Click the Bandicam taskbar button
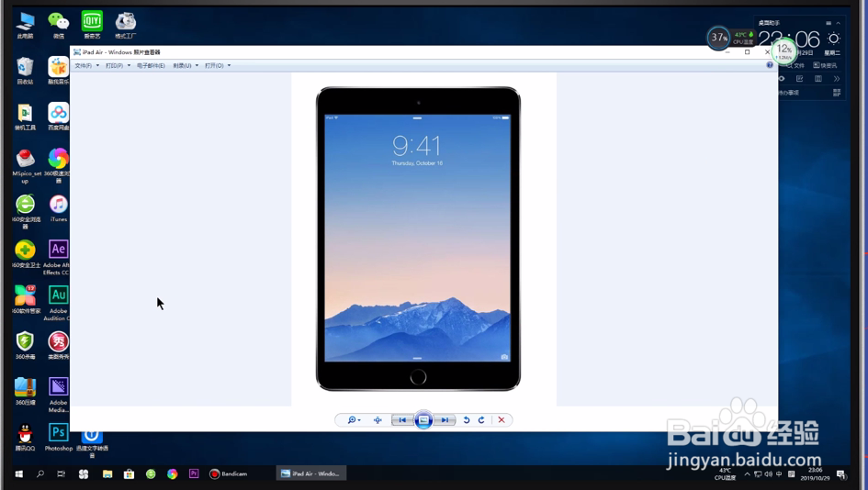Screen dimensions: 868x490 (x=229, y=474)
